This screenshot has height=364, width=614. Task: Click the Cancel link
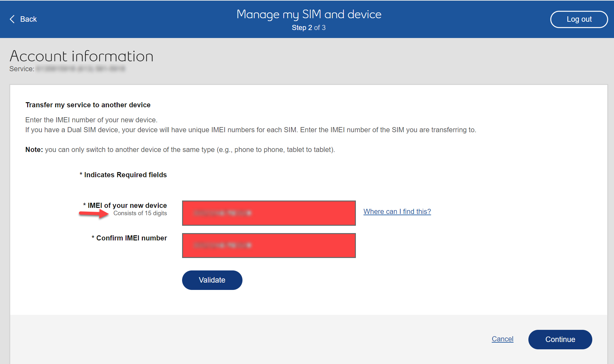[x=502, y=339]
